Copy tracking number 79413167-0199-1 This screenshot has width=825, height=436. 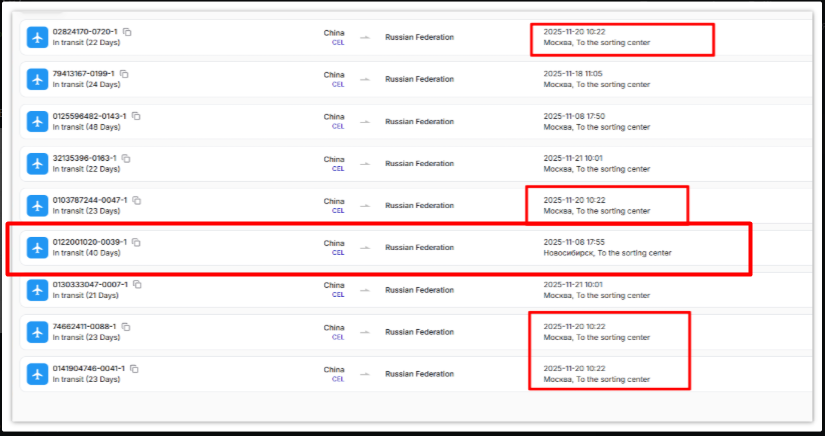click(127, 74)
